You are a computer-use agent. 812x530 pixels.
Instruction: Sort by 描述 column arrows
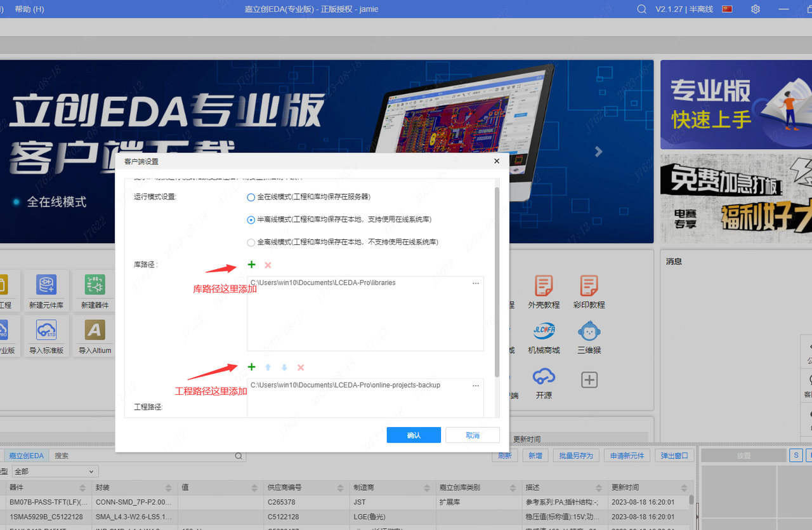598,487
